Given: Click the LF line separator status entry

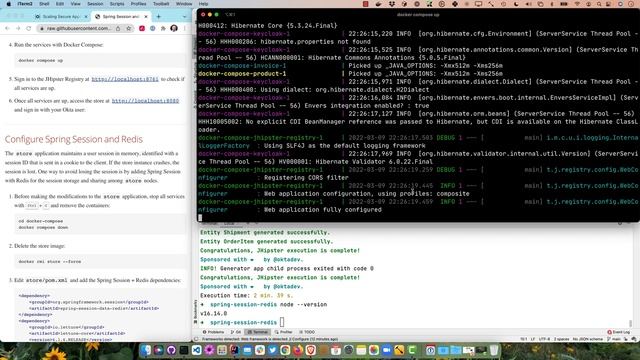Looking at the screenshot, I should pos(533,339).
